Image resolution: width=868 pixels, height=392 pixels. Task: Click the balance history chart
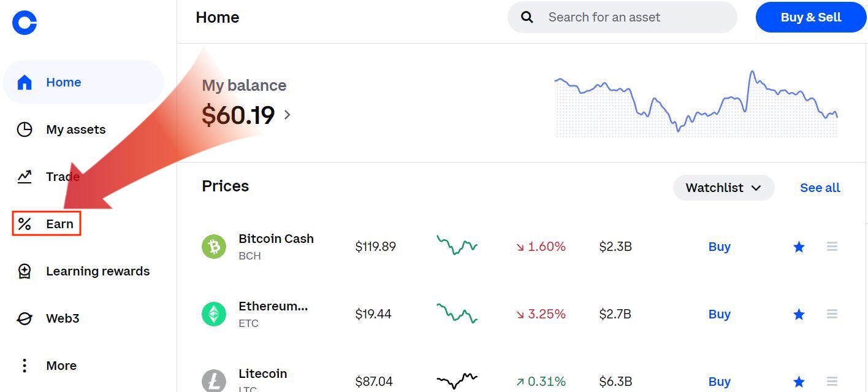pos(696,104)
